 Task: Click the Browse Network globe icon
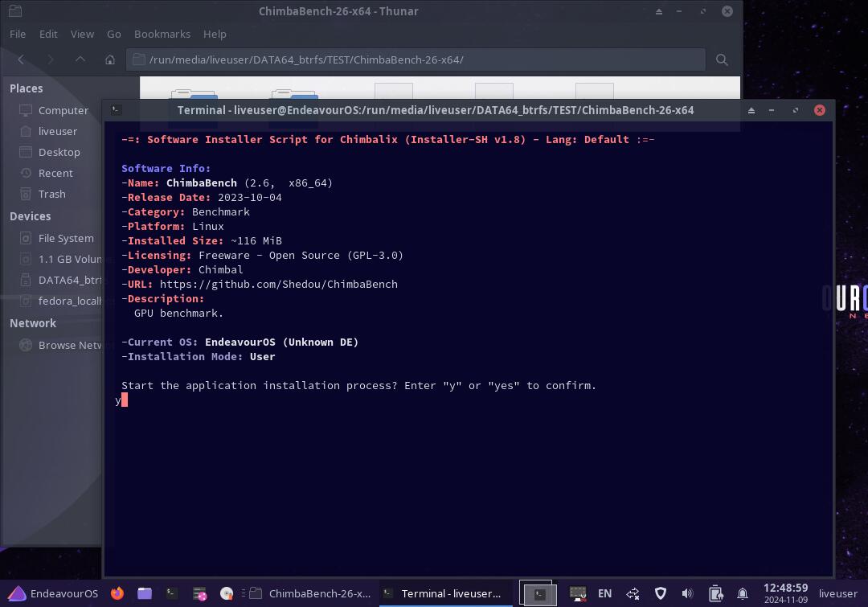(26, 345)
